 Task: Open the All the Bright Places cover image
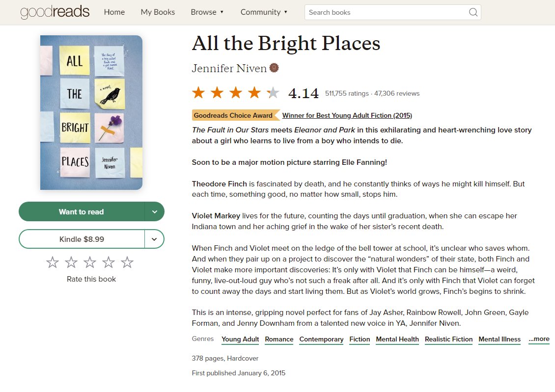coord(91,112)
